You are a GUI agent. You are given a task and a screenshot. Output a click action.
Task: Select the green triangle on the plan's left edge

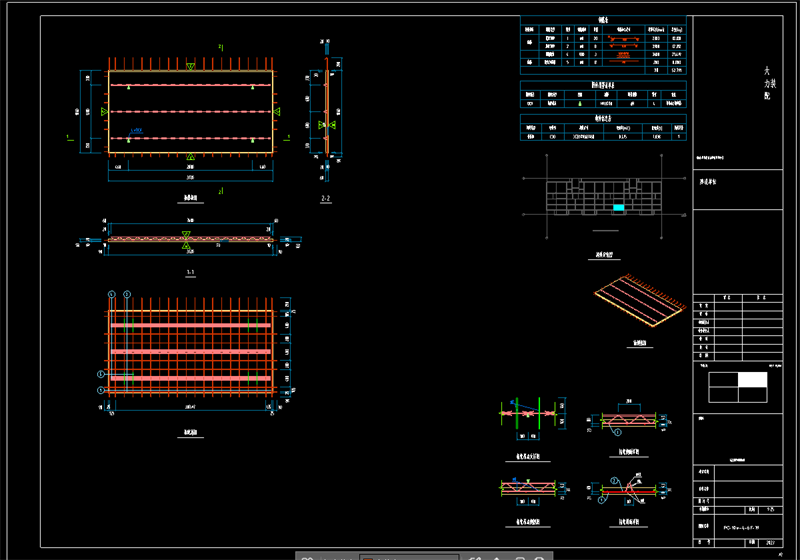[x=105, y=112]
